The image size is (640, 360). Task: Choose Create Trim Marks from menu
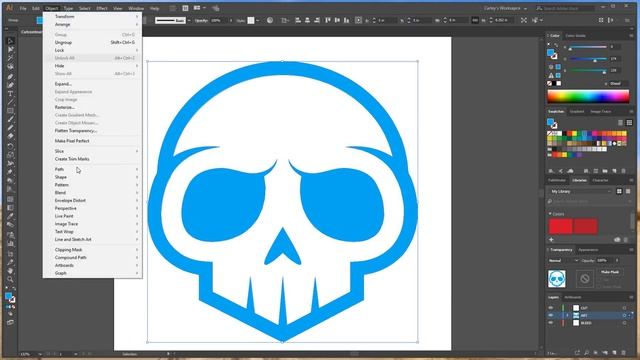click(72, 159)
